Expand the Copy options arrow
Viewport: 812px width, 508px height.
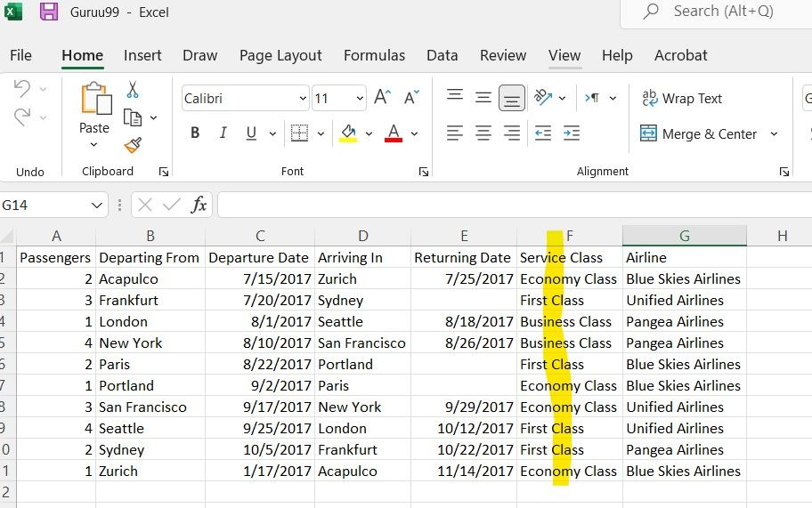(x=154, y=118)
